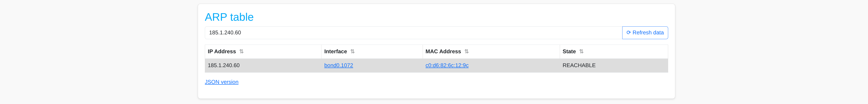Click the IP Address column header text
Image resolution: width=868 pixels, height=104 pixels.
(222, 51)
